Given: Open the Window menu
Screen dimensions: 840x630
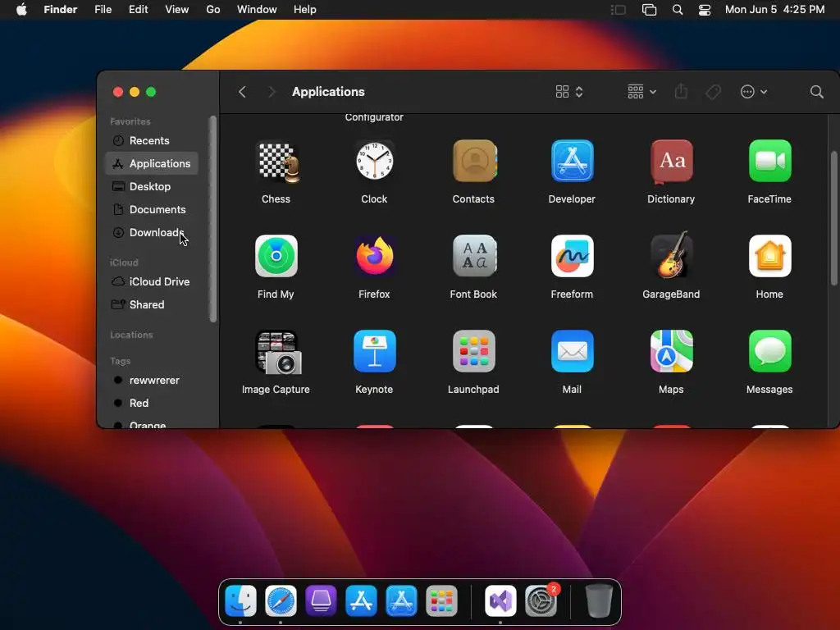Looking at the screenshot, I should point(257,10).
